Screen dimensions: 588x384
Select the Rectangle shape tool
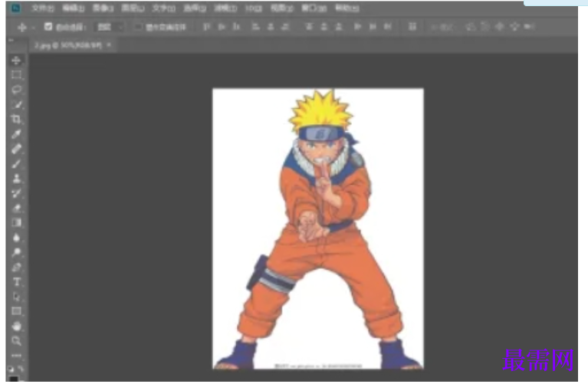16,311
